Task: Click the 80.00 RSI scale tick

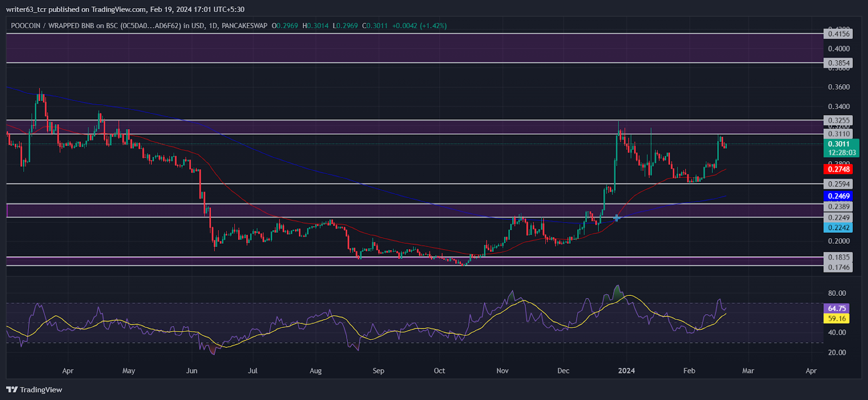Action: click(x=837, y=293)
